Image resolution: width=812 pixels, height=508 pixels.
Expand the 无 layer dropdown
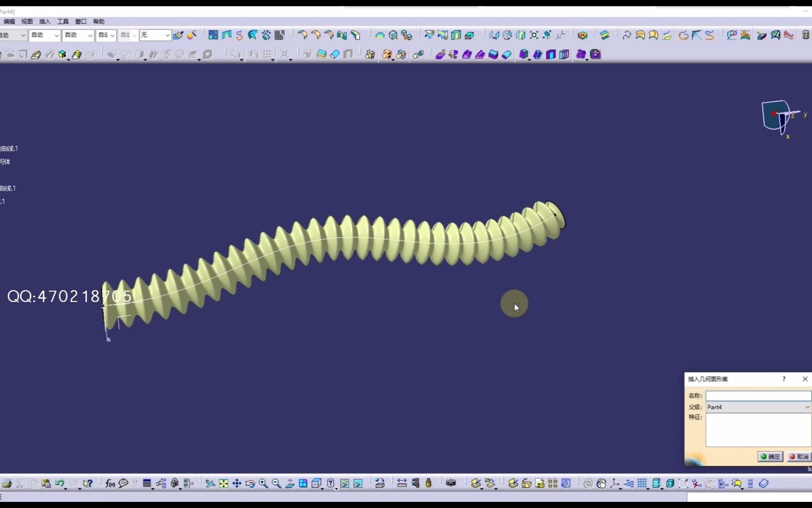click(x=155, y=35)
